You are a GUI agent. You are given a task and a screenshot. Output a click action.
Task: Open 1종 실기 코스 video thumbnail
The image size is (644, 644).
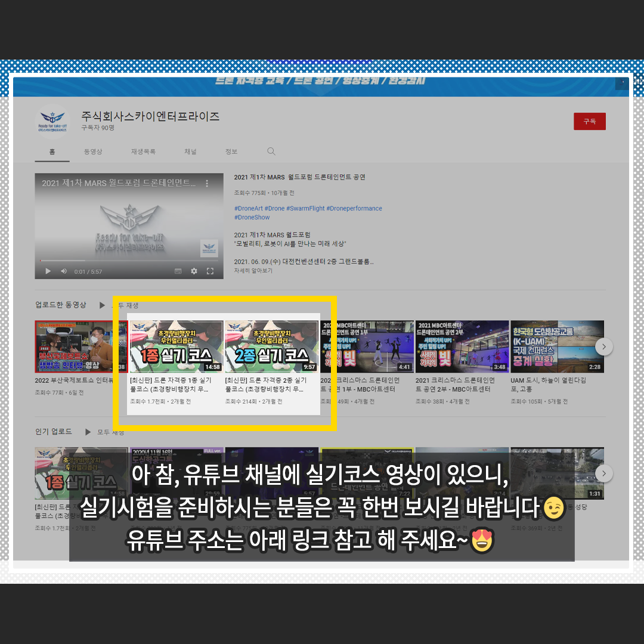(176, 346)
